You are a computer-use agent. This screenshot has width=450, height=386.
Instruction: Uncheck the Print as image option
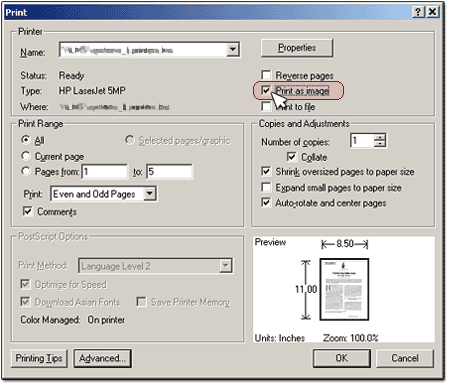click(266, 90)
